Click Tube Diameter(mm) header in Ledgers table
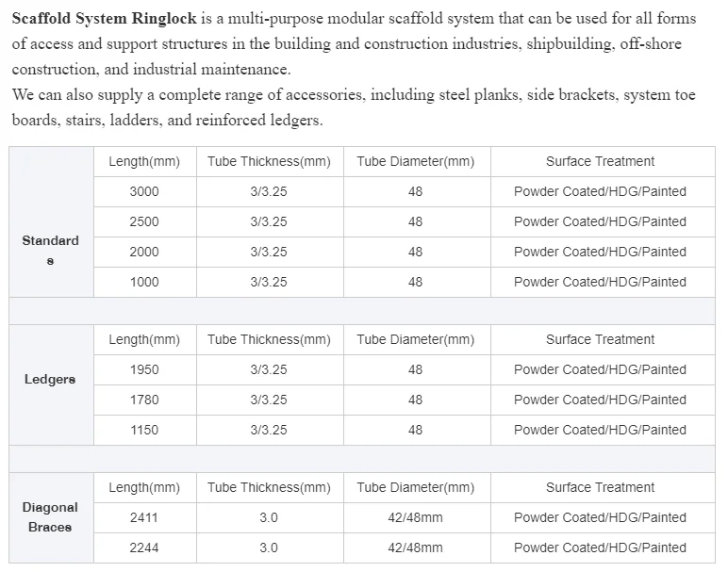The width and height of the screenshot is (728, 572). (417, 339)
